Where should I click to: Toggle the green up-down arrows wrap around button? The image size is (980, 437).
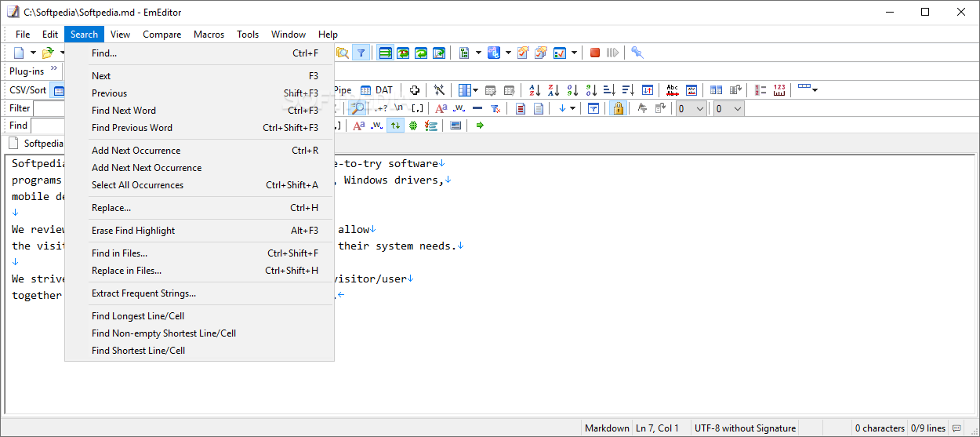coord(395,126)
